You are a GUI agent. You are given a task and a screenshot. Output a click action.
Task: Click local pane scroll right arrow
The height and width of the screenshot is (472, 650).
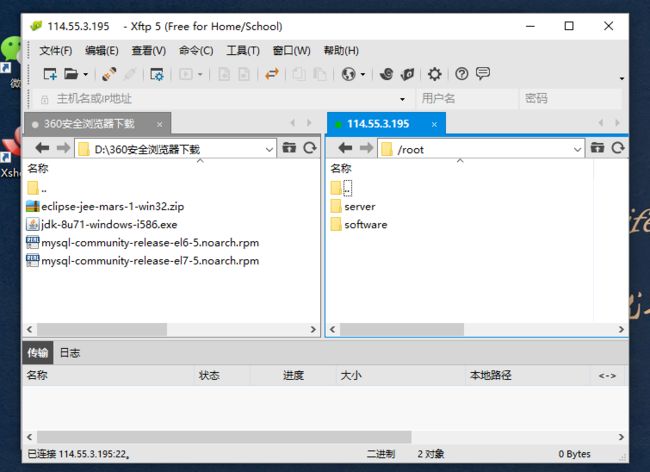click(313, 329)
